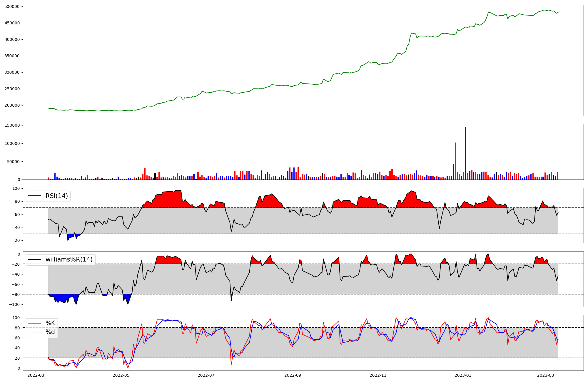Click the tallest red volume bar

pos(455,161)
